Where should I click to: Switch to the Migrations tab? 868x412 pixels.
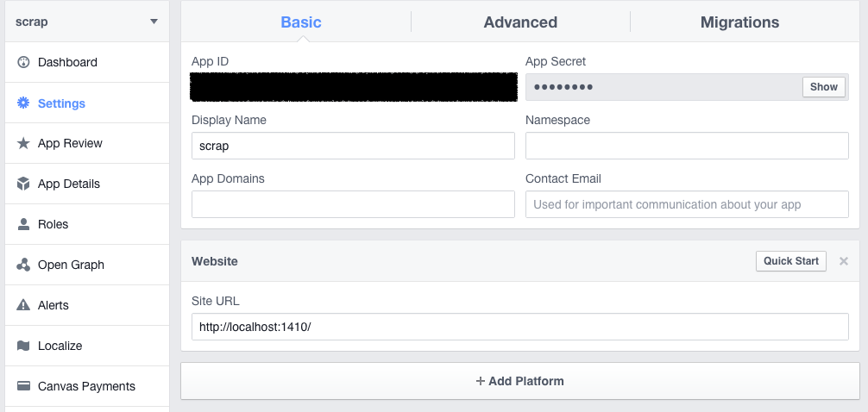739,22
